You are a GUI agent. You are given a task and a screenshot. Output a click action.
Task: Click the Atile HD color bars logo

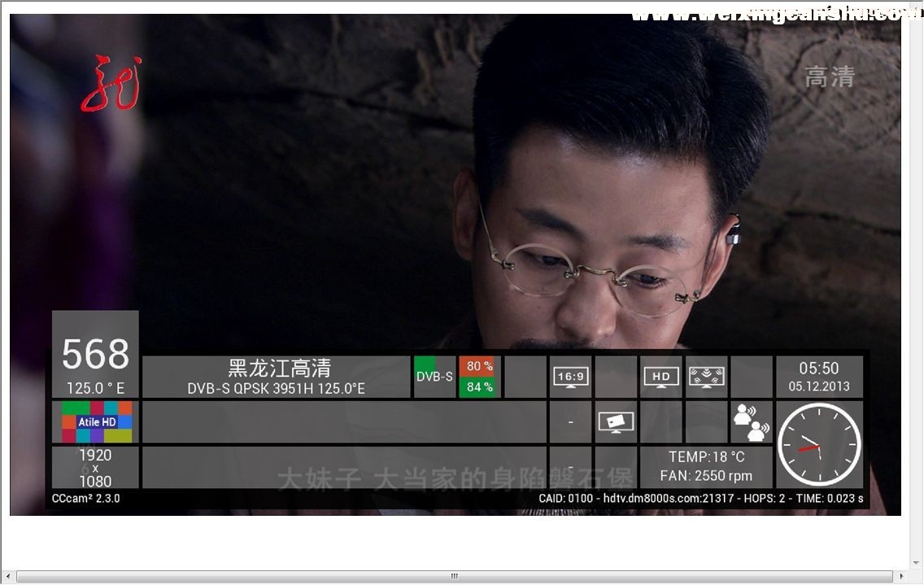pos(98,422)
